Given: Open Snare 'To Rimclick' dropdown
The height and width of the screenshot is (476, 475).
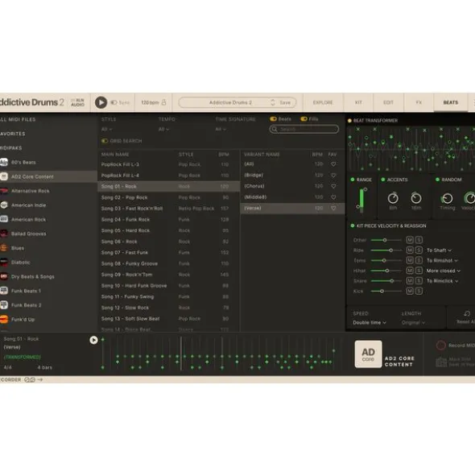Looking at the screenshot, I should pos(443,281).
